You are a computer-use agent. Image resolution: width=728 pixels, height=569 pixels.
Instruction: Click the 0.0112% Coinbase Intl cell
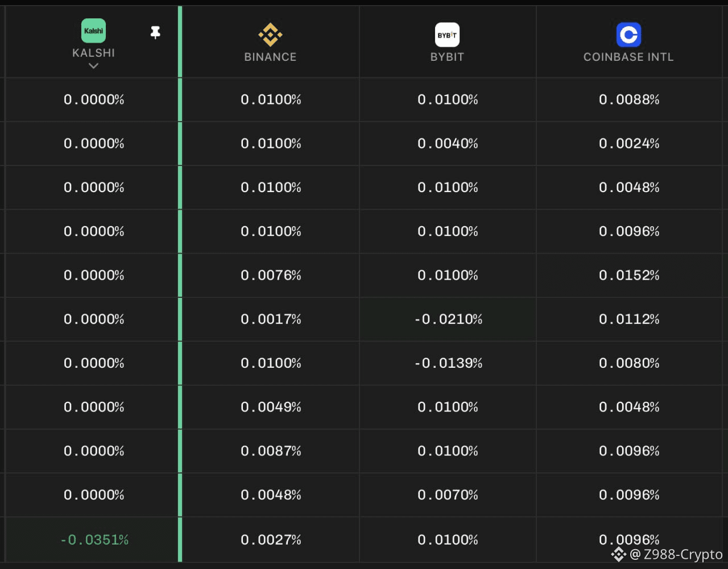click(x=629, y=319)
